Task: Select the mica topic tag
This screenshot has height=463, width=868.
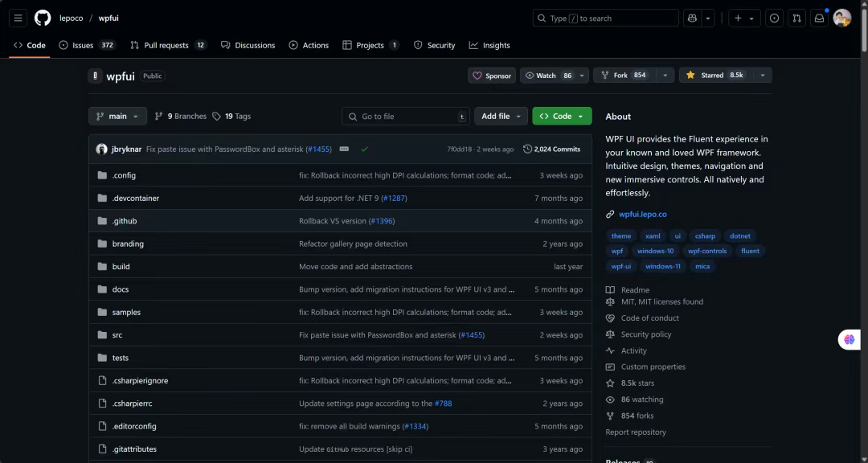Action: coord(702,266)
